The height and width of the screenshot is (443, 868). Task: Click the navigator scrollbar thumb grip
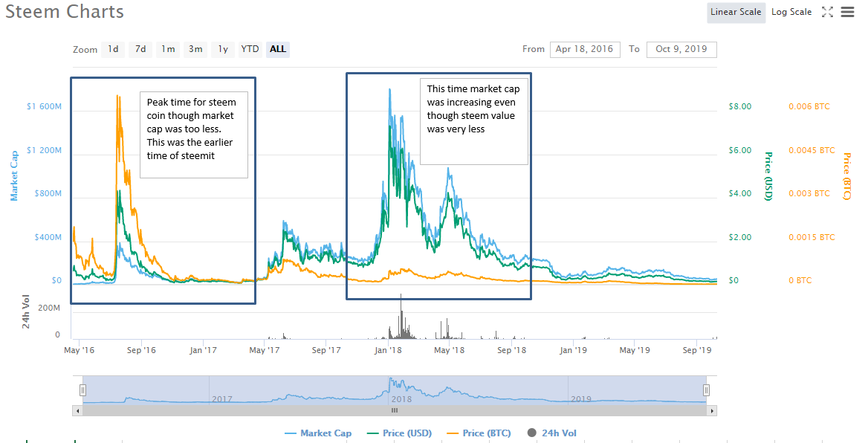tap(395, 411)
